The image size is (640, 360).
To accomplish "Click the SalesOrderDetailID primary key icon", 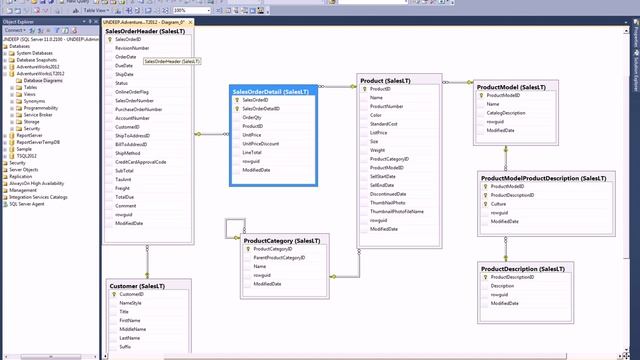I will 237,109.
